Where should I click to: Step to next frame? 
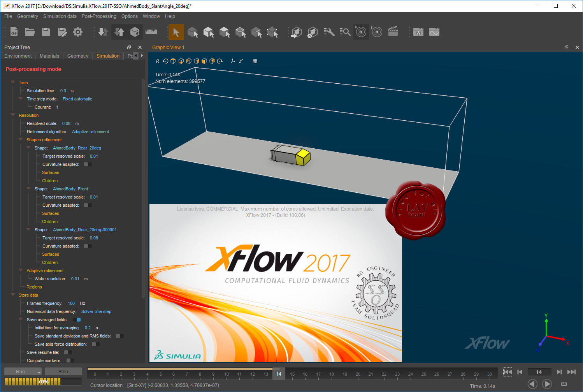point(559,372)
